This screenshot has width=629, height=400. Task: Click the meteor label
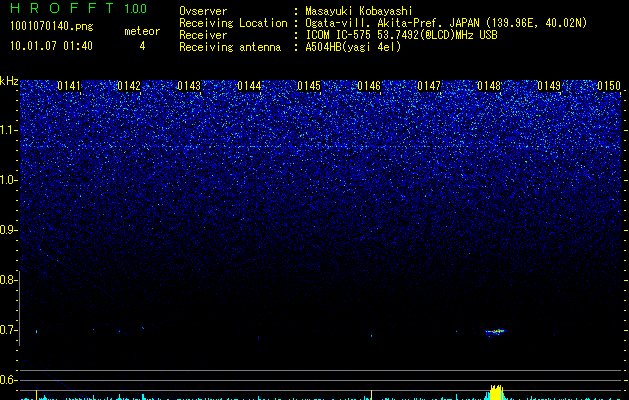(142, 31)
